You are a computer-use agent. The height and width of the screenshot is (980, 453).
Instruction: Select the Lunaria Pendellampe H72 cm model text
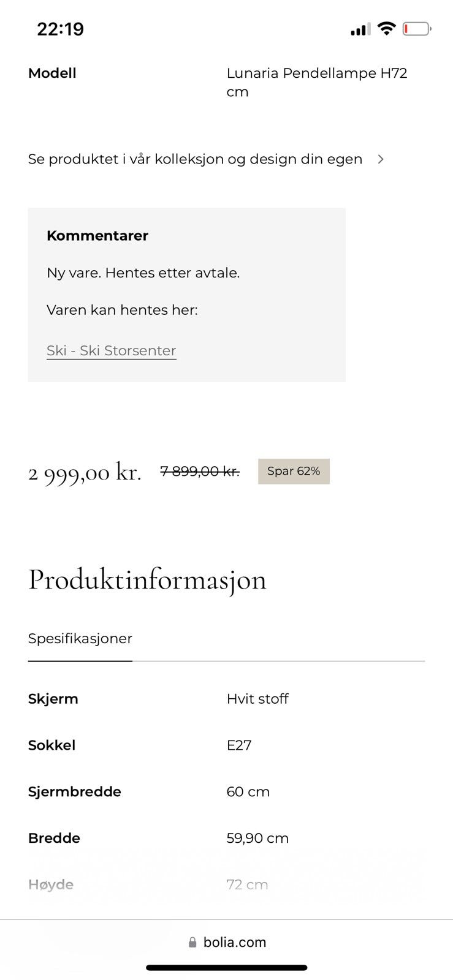(317, 82)
